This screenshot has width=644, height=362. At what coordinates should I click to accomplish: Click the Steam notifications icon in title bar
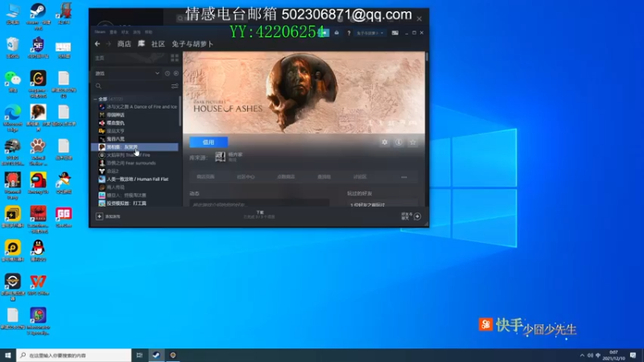click(336, 33)
